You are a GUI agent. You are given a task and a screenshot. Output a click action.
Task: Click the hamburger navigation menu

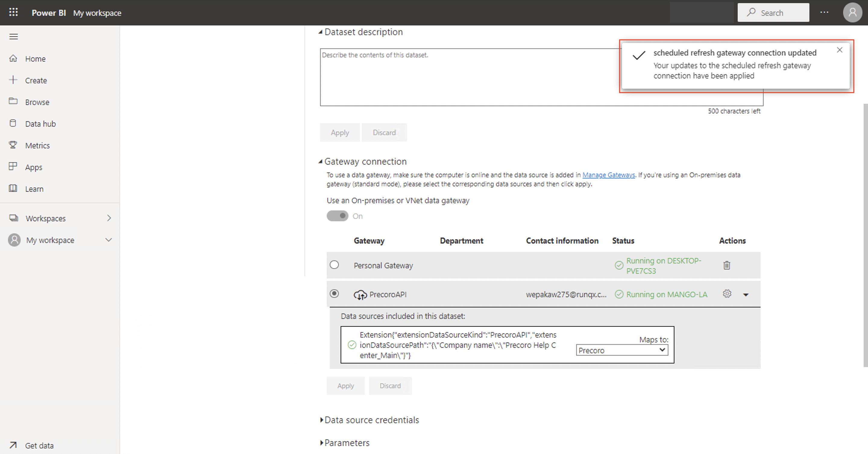(14, 36)
